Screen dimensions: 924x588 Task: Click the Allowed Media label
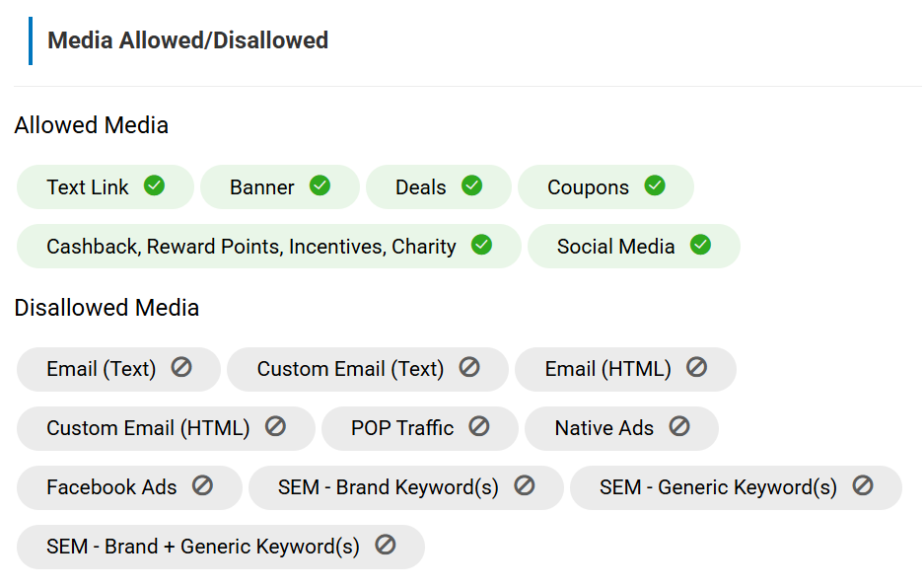pos(92,125)
